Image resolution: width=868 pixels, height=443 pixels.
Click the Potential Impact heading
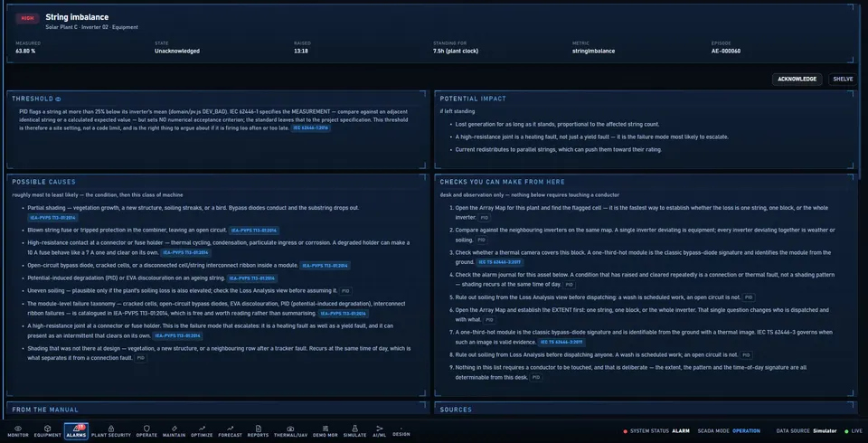[473, 99]
